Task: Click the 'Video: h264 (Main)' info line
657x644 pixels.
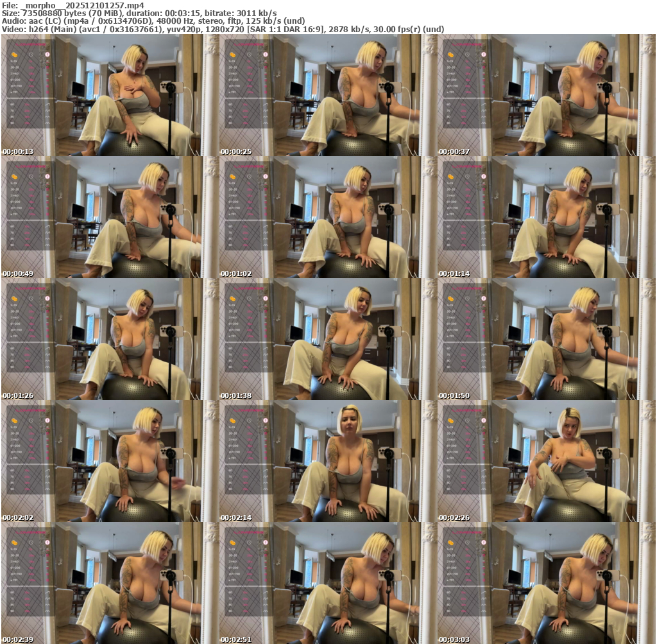Action: (223, 29)
